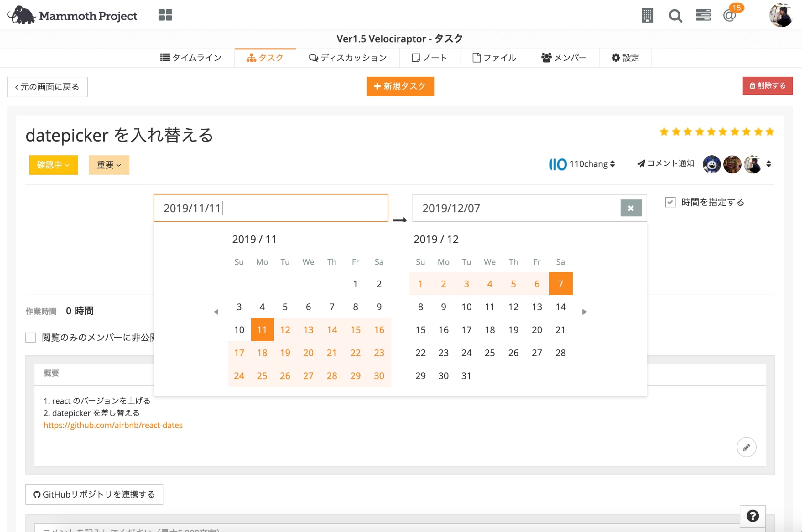Open the dashboard grid icon
The width and height of the screenshot is (802, 532).
165,15
